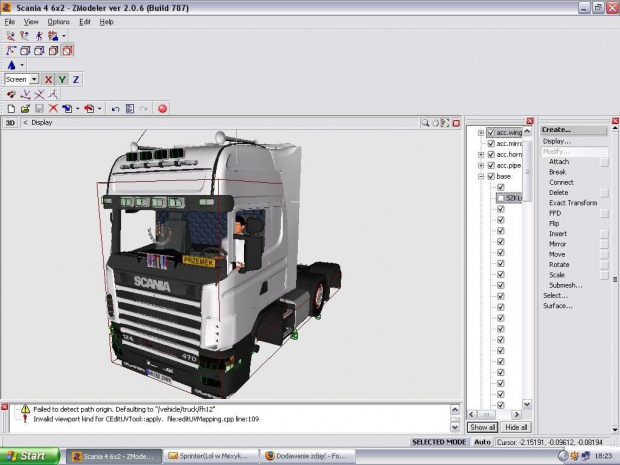Click the Create... command category

pyautogui.click(x=573, y=130)
